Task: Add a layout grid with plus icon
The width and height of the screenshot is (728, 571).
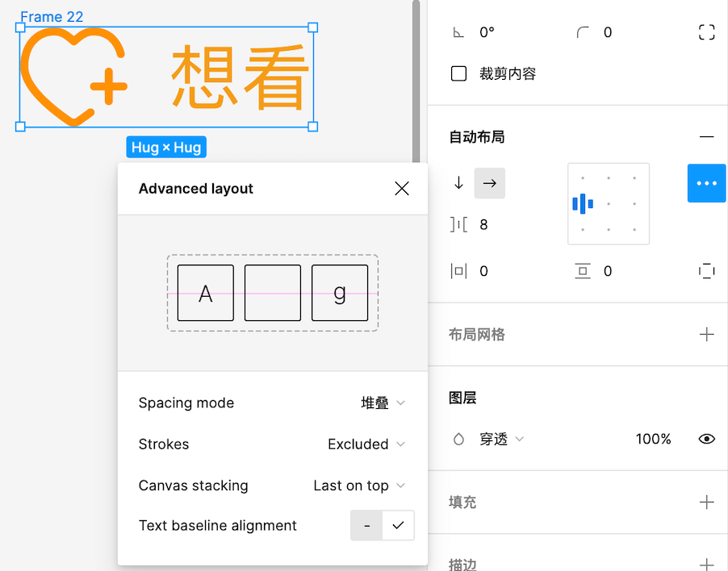Action: [x=706, y=334]
